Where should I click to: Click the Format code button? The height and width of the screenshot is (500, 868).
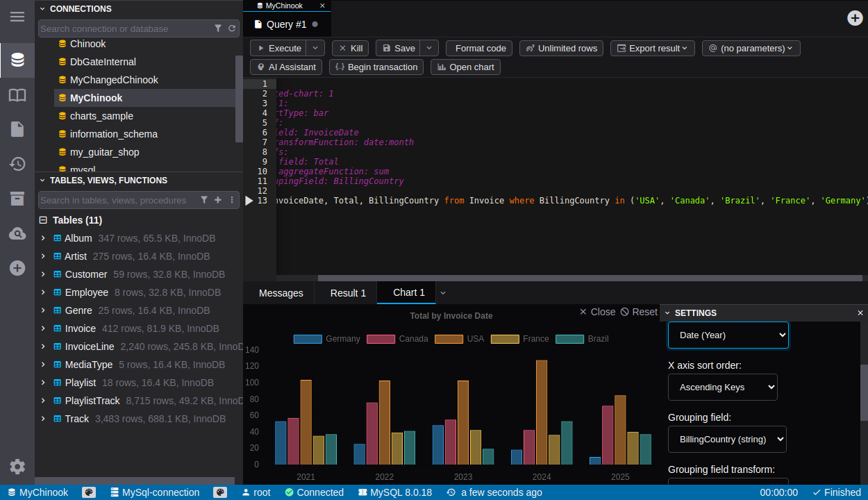[480, 48]
